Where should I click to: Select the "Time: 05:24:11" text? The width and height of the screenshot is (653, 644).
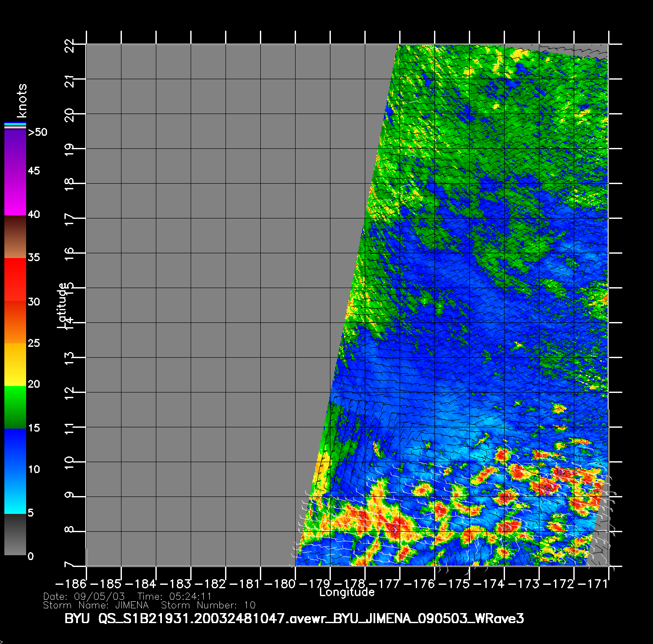pyautogui.click(x=175, y=597)
